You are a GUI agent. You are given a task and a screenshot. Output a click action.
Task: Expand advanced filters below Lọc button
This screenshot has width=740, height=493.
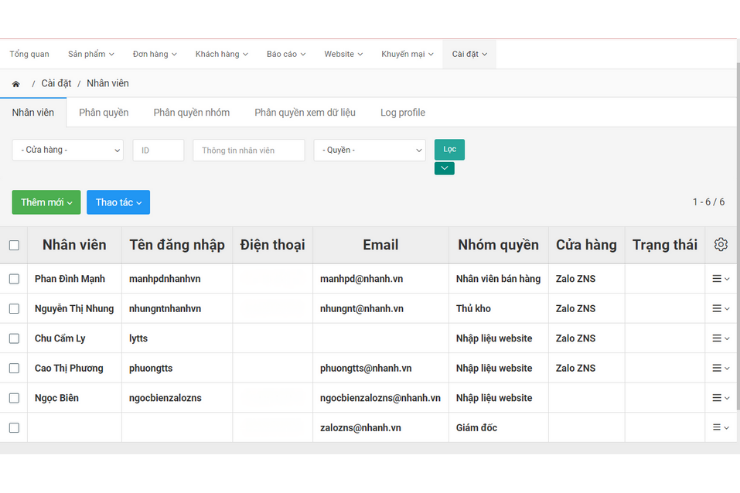444,169
